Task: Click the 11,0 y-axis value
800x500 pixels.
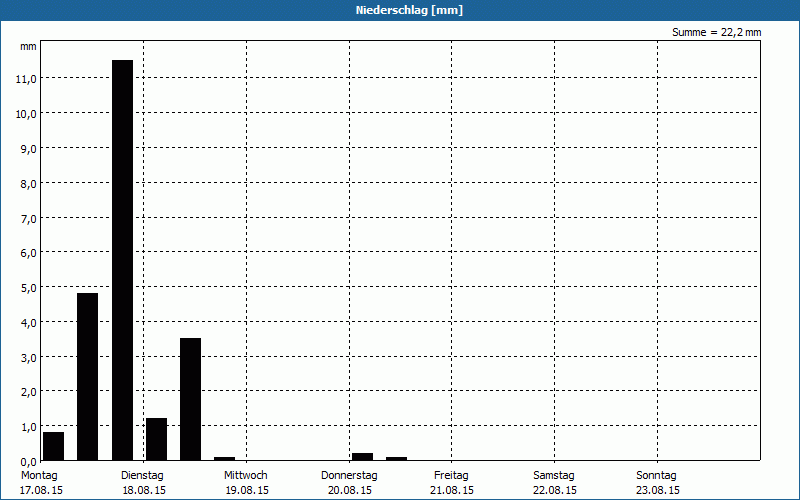Action: pos(26,79)
